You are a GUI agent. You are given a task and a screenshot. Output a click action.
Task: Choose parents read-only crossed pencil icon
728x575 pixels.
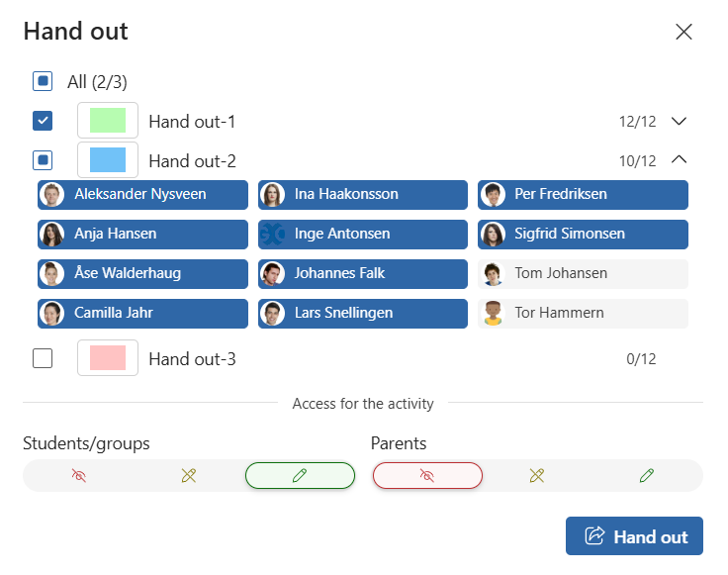(x=537, y=476)
